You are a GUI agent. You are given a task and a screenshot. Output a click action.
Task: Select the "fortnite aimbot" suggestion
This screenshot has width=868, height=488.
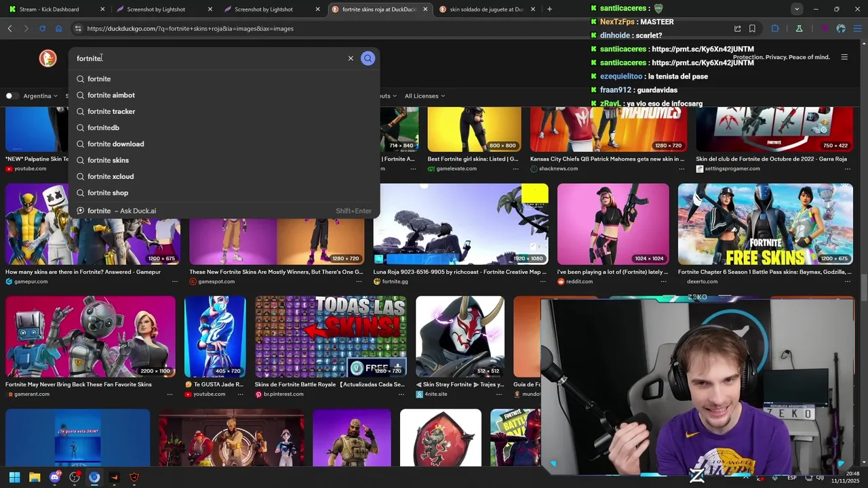224,95
